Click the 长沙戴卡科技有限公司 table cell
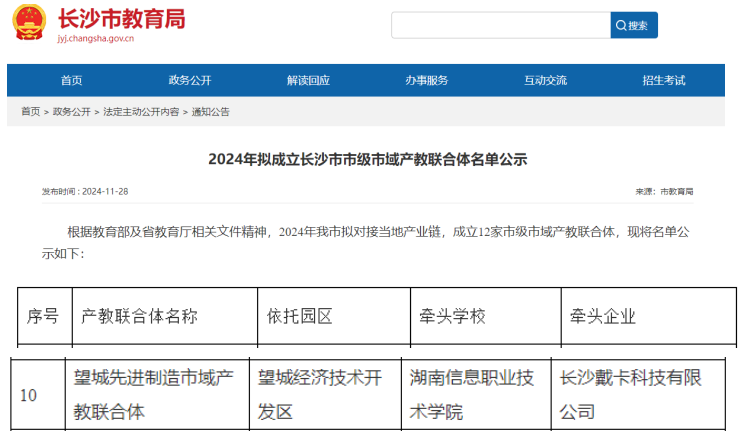The width and height of the screenshot is (749, 440). pyautogui.click(x=630, y=394)
